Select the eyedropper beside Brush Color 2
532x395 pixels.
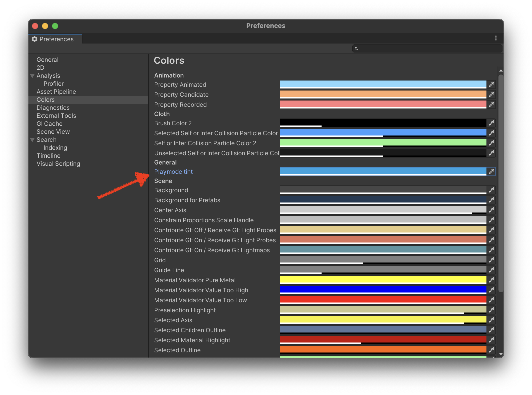tap(491, 123)
